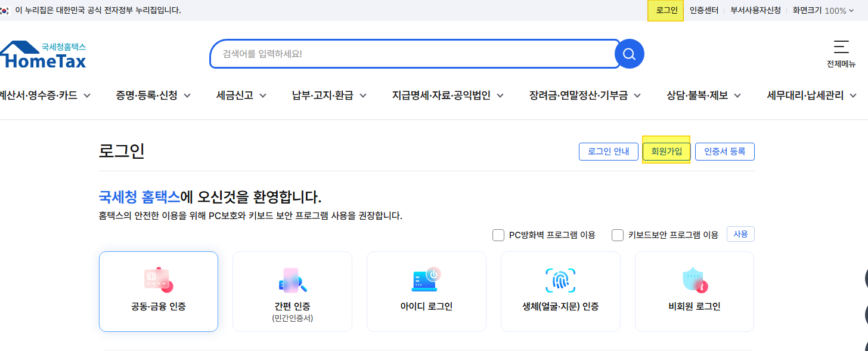Select the 공동·금융 인증 card icon
Screen dimensions: 868x351
pyautogui.click(x=158, y=279)
